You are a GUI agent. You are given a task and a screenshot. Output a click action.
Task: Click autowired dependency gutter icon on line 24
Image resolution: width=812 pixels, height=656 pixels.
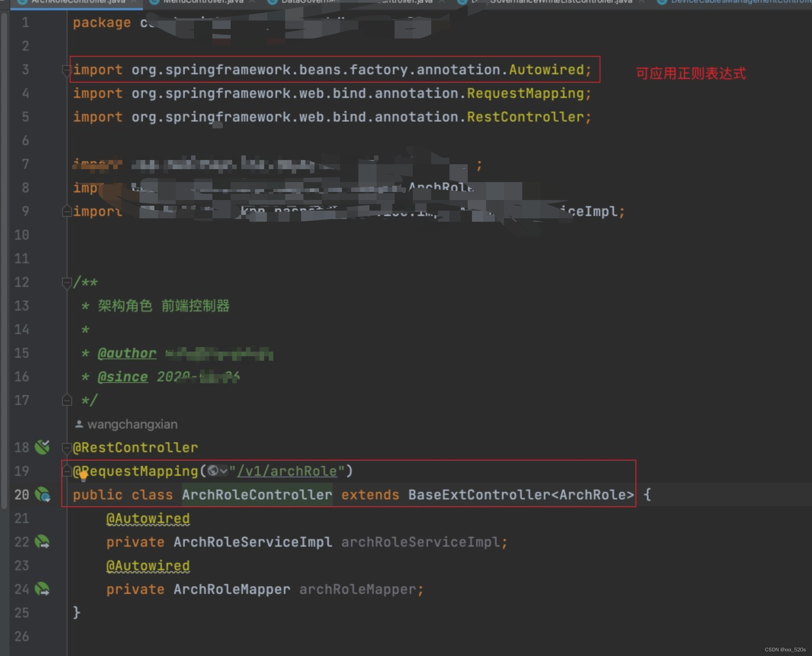(42, 589)
